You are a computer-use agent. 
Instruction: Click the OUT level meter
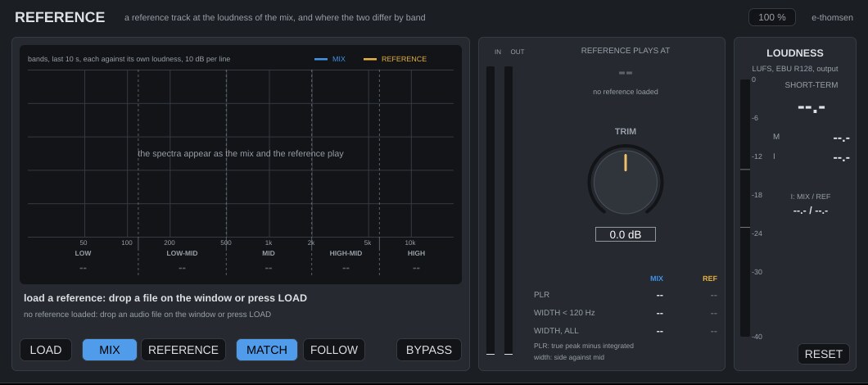coord(509,211)
